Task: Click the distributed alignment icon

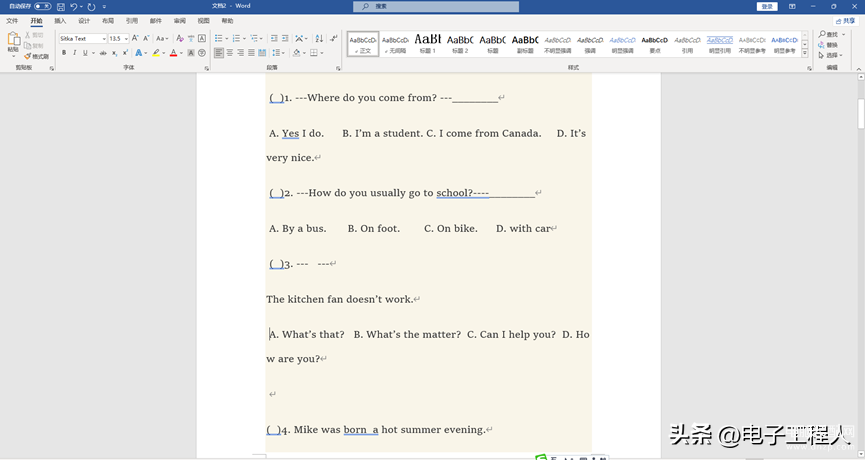Action: 262,53
